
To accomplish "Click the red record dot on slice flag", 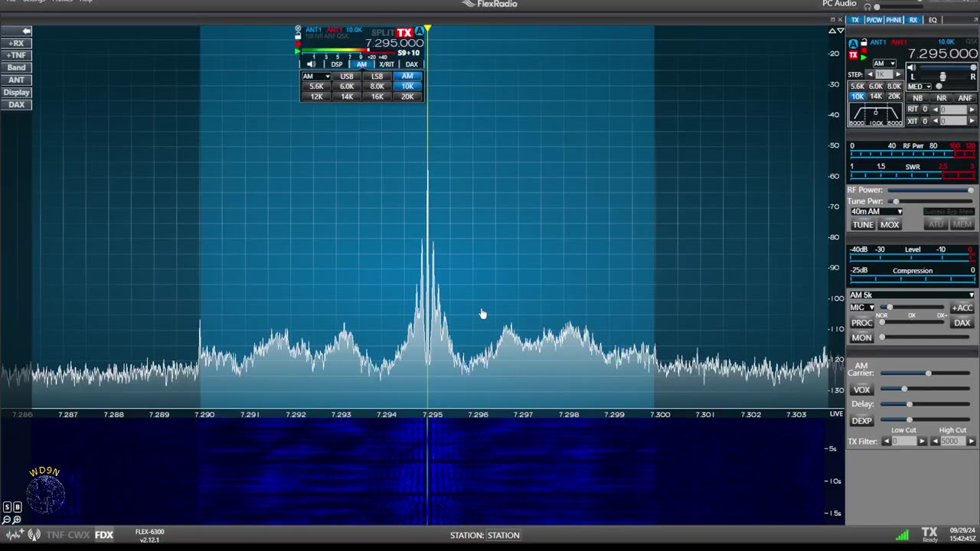I will 298,44.
